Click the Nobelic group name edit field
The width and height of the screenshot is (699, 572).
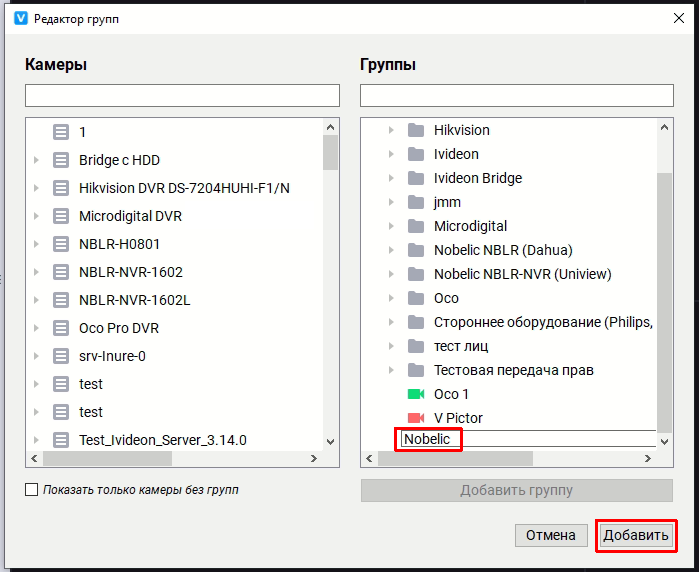529,439
